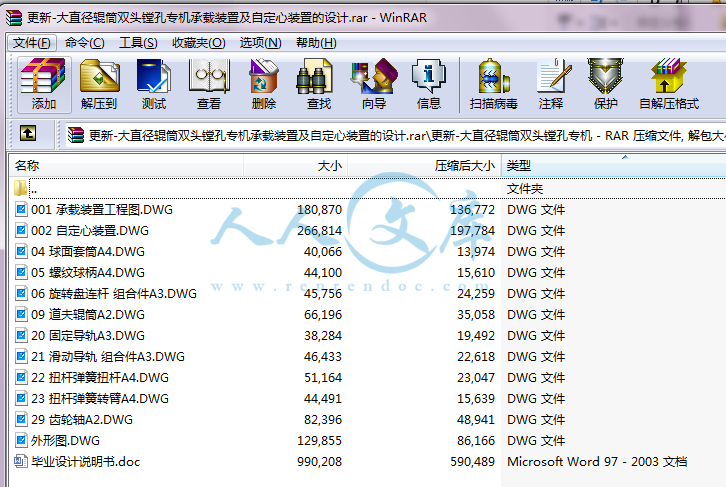Open the 帮助(H) menu
Screen dimensions: 726x487
(316, 43)
